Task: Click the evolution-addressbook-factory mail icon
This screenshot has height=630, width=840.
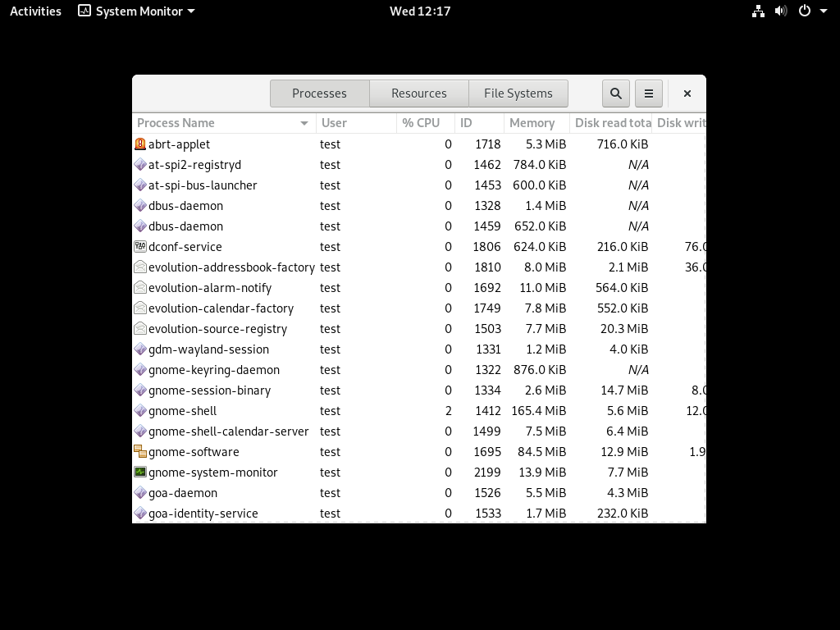Action: (x=139, y=267)
